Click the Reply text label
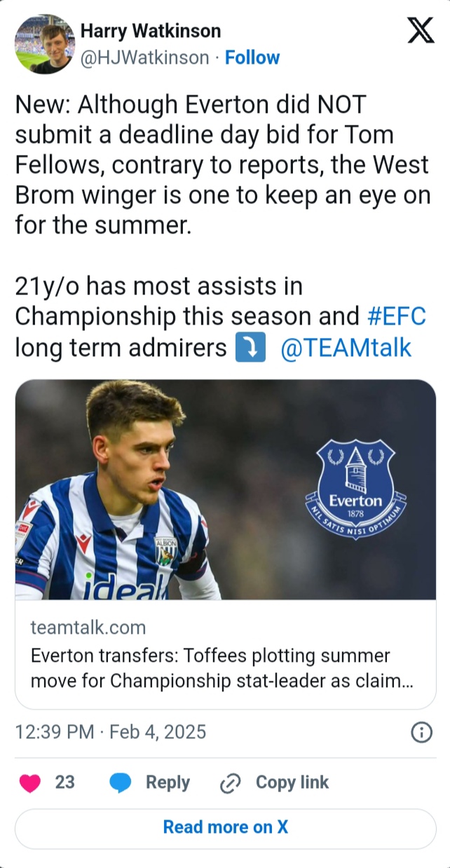 point(168,782)
